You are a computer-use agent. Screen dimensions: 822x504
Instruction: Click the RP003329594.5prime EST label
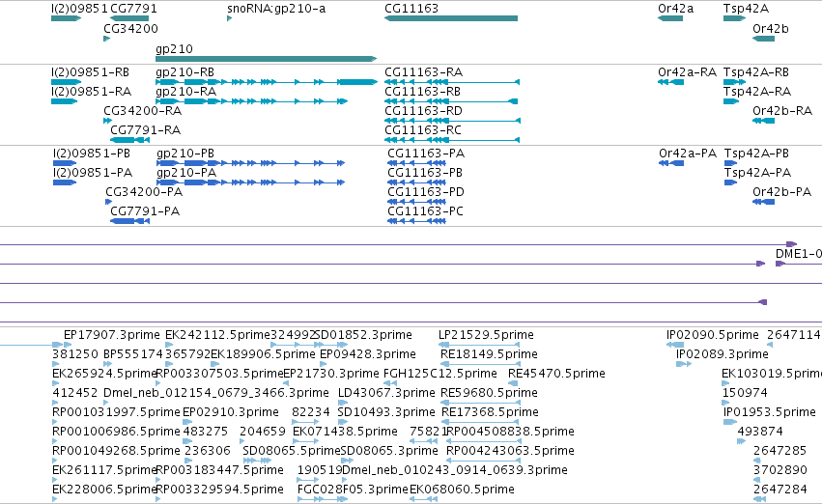[x=219, y=490]
